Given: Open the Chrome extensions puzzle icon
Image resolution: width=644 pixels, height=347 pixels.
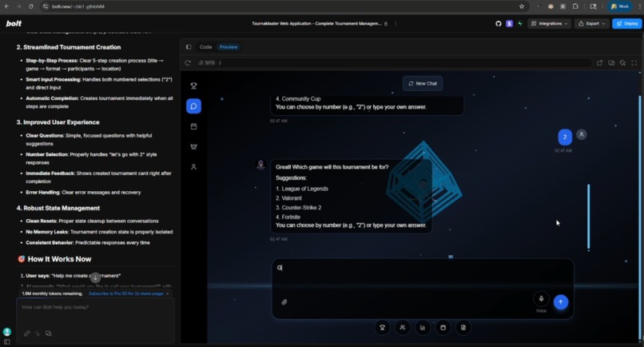Looking at the screenshot, I should pos(575,6).
